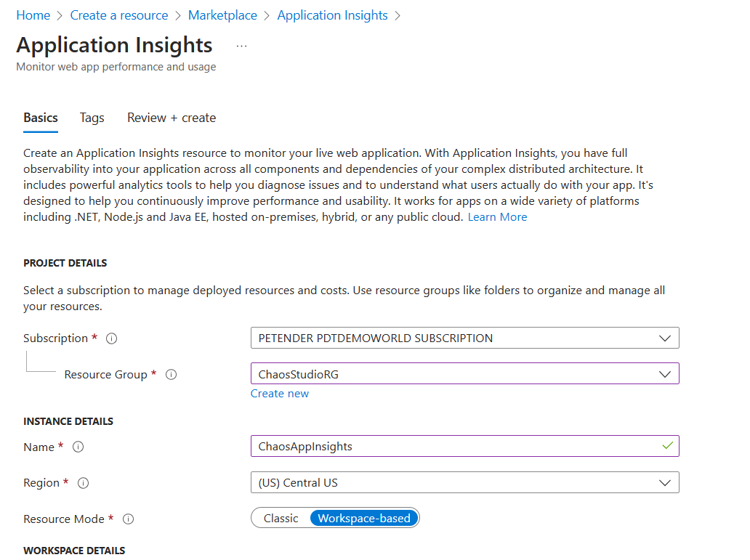Select the Basics tab
Viewport: 750px width, 560px height.
(x=40, y=118)
